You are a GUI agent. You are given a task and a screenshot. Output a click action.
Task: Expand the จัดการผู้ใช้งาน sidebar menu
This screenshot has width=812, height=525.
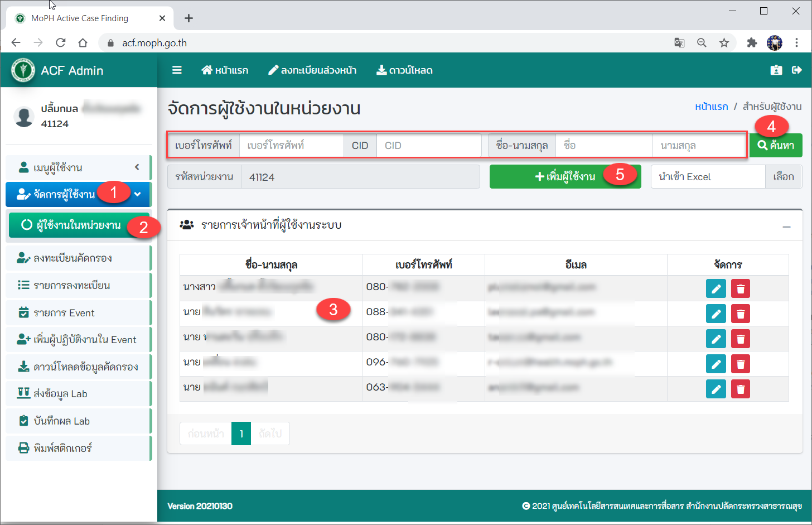(78, 194)
